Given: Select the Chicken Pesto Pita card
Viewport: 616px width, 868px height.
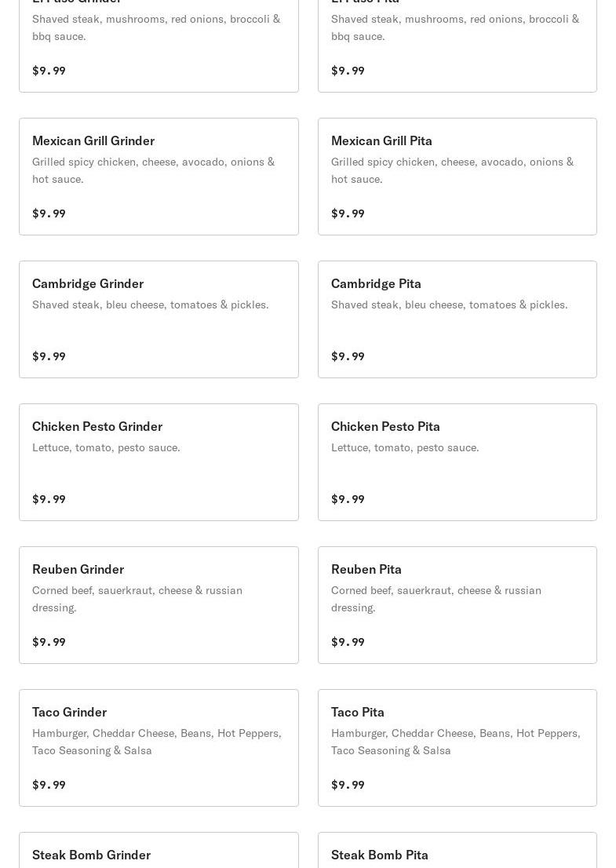Looking at the screenshot, I should click(x=457, y=462).
